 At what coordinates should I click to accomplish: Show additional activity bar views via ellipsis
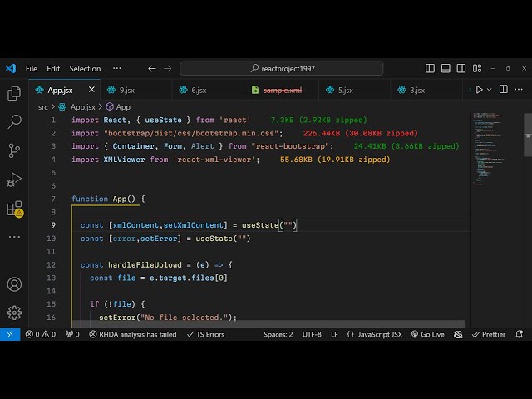click(x=14, y=236)
